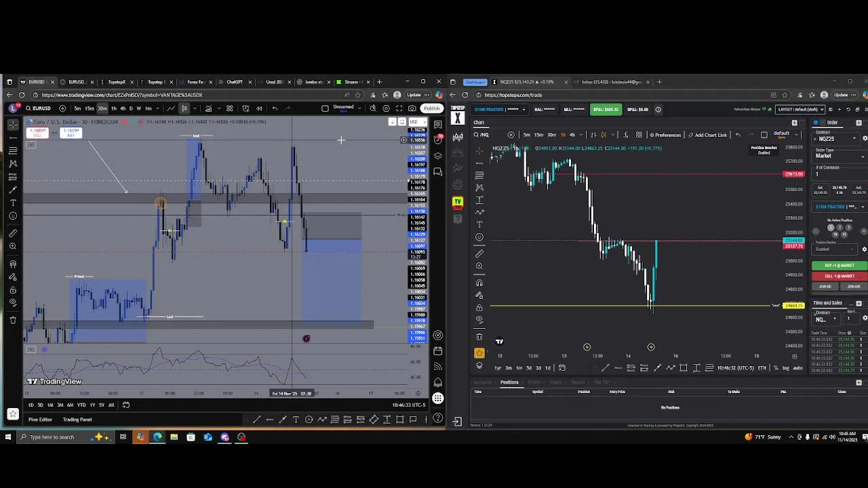Open indicators in TradingView top toolbar
This screenshot has height=488, width=868.
pos(209,108)
